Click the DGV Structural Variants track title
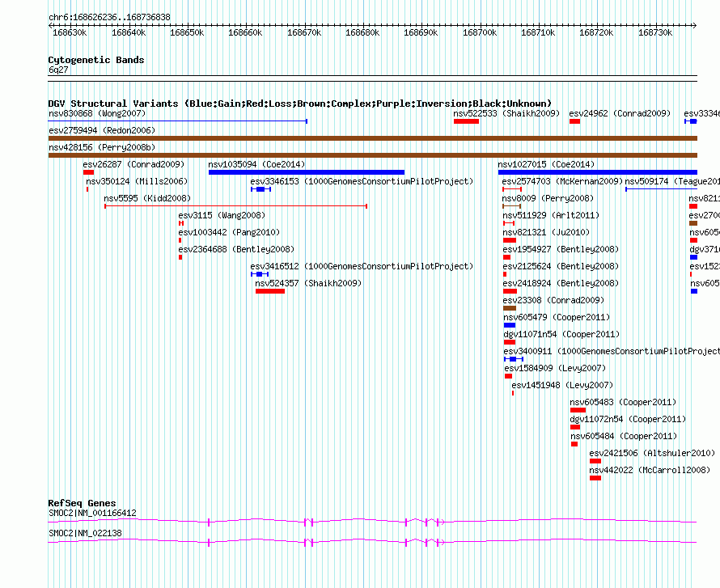Screen dimensions: 720x588 pos(299,104)
